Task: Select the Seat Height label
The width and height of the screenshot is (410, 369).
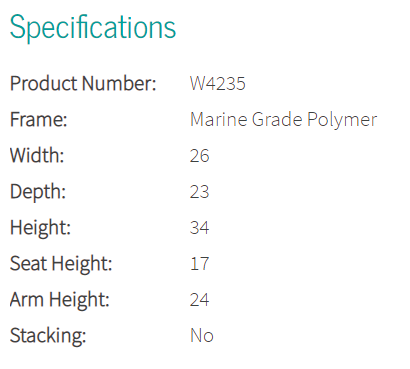Action: (61, 264)
